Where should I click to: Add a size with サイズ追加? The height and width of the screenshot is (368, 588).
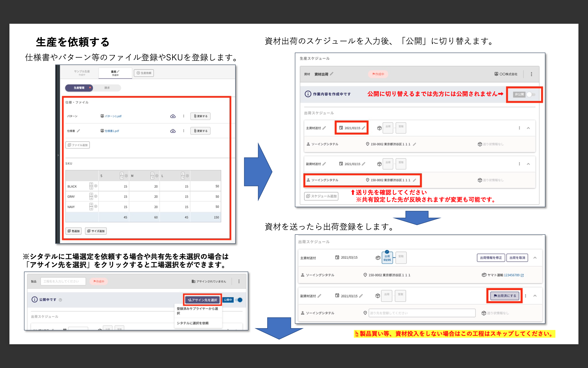[96, 231]
